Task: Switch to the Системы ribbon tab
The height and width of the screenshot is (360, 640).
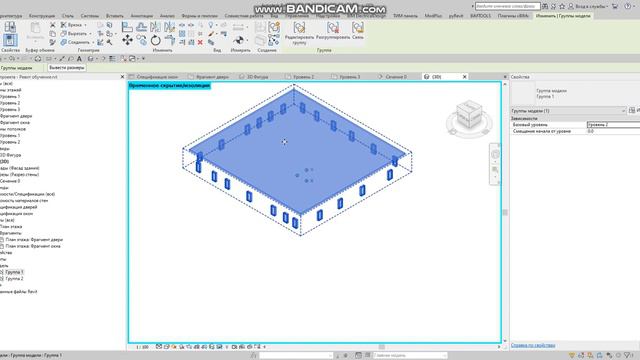Action: pos(89,16)
